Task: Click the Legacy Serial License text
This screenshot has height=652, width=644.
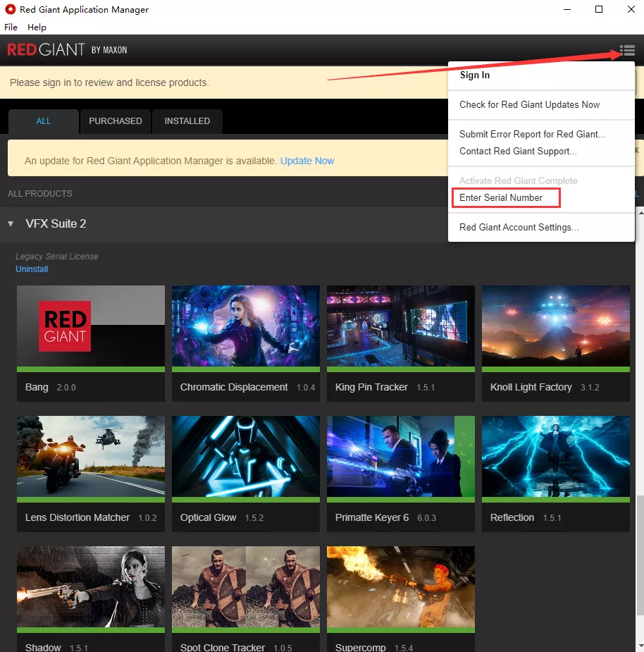Action: [x=57, y=256]
